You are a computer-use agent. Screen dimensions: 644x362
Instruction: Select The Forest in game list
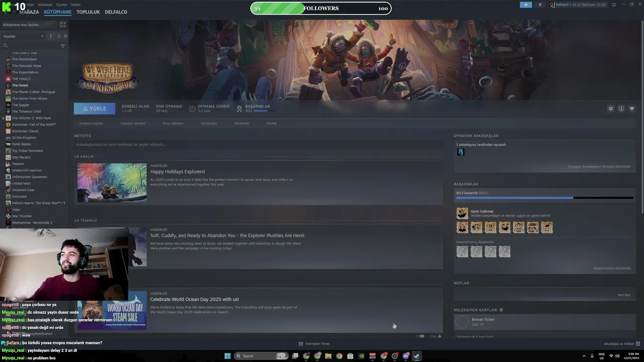point(20,85)
